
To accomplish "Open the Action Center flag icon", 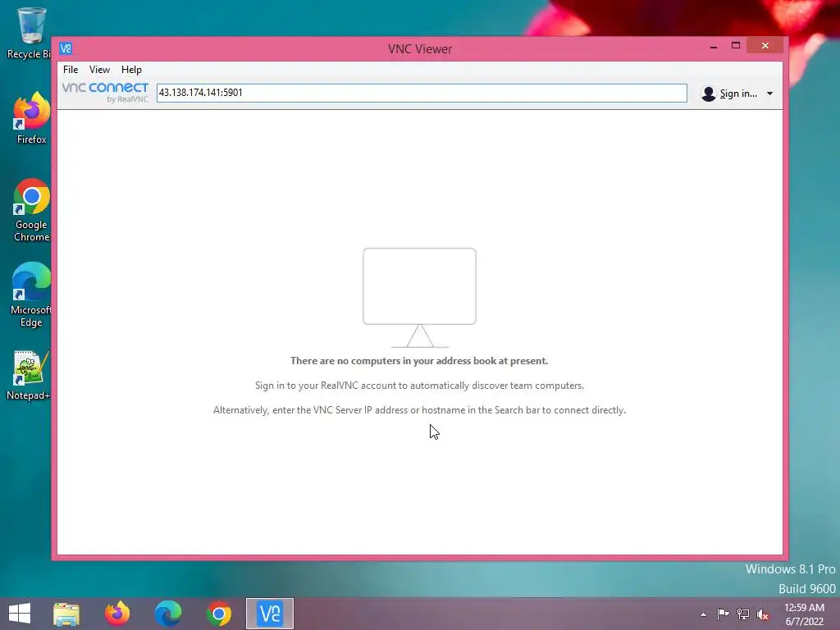I will [723, 614].
